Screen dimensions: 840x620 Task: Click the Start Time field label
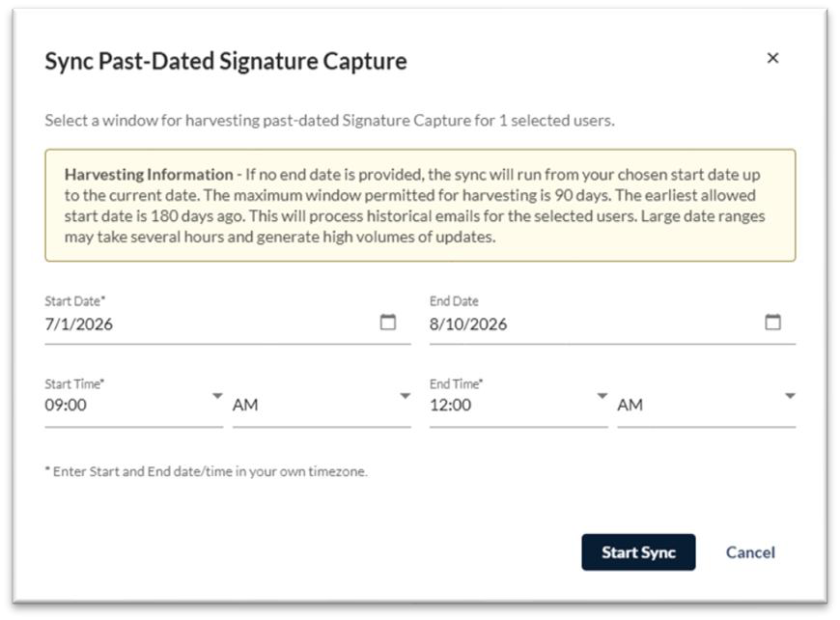point(74,383)
